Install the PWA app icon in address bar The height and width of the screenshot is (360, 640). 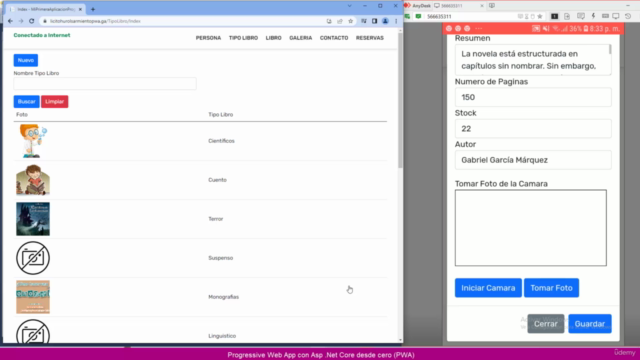coord(329,21)
